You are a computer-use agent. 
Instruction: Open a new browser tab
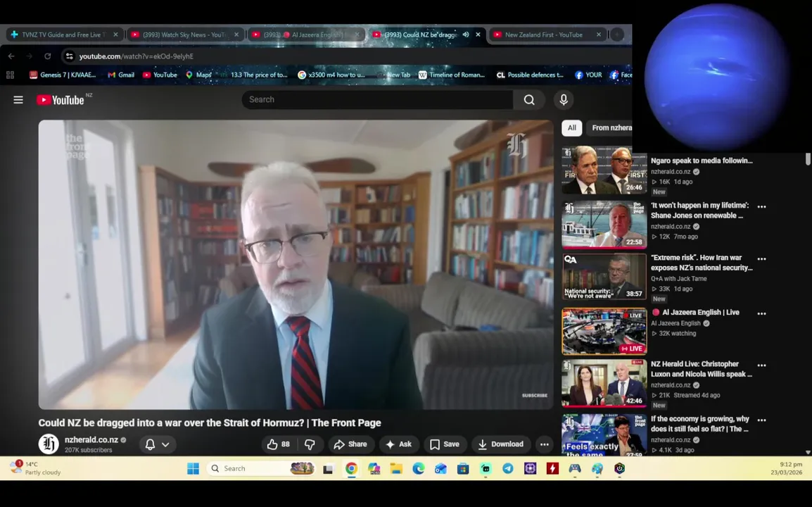(617, 35)
